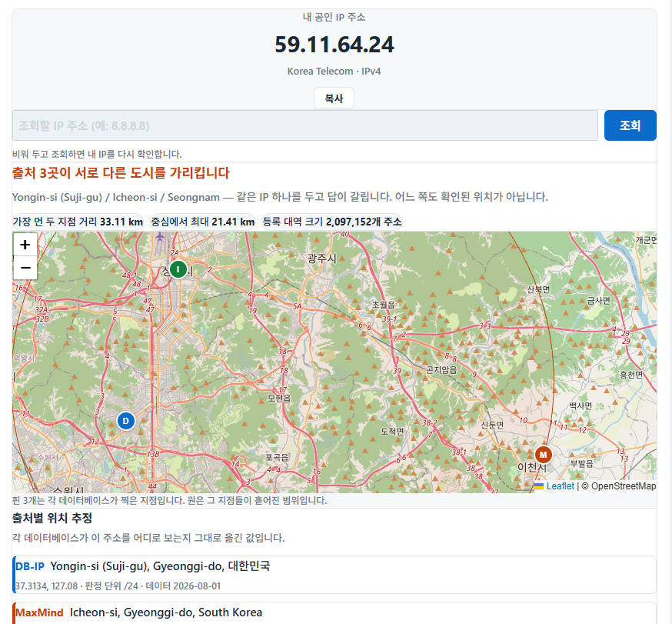Viewport: 672px width, 624px height.
Task: Click the 출처별 위치 추정 heading
Action: pyautogui.click(x=52, y=518)
